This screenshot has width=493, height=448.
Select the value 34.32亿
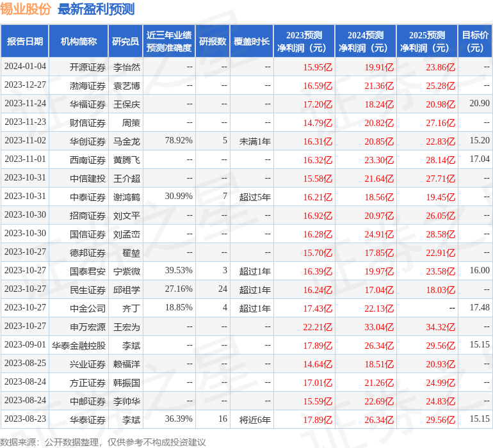point(440,327)
